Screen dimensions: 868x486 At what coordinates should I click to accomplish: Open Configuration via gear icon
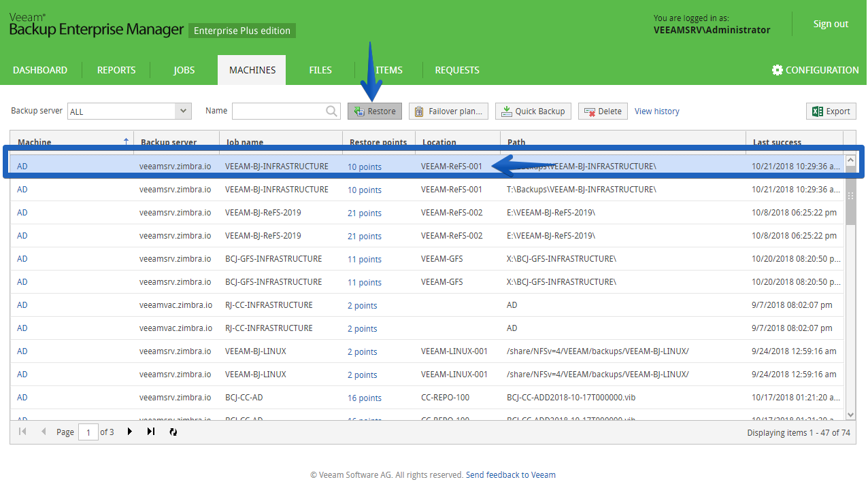[x=778, y=70]
